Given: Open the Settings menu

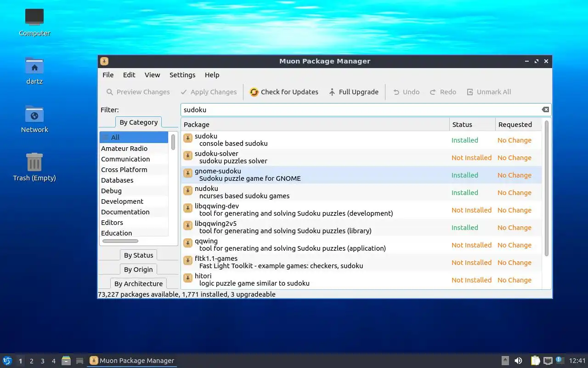Looking at the screenshot, I should coord(182,75).
